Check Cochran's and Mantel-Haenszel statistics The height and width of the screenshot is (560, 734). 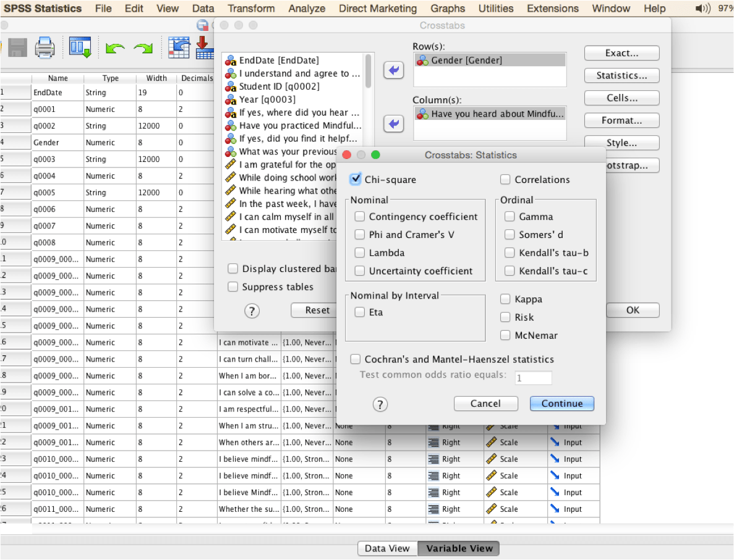pyautogui.click(x=356, y=359)
